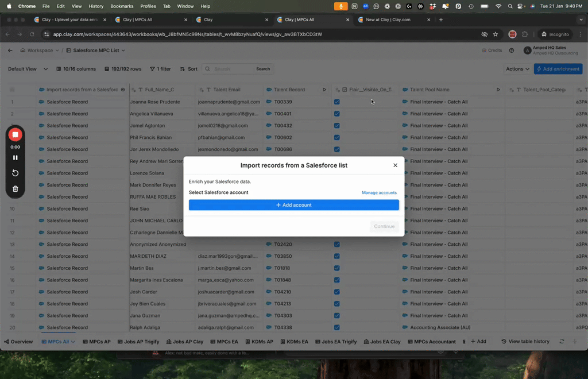
Task: Open the Wi-Fi status menu
Action: (498, 6)
